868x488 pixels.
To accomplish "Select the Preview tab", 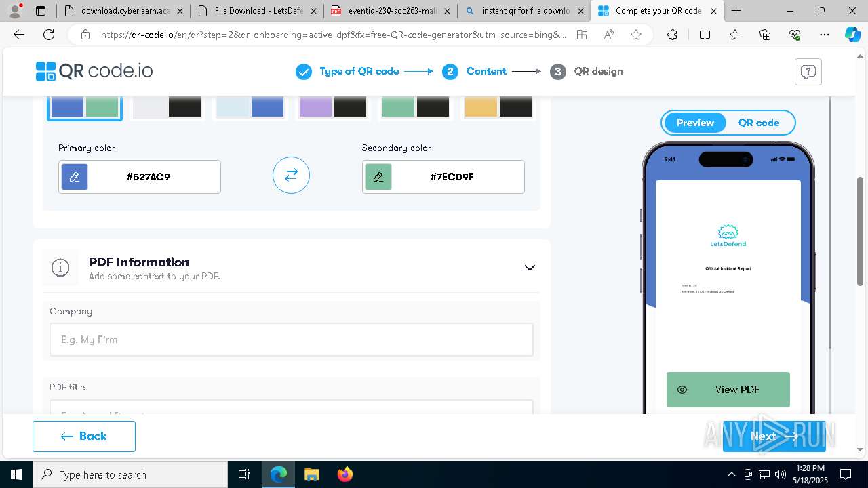I will coord(695,123).
